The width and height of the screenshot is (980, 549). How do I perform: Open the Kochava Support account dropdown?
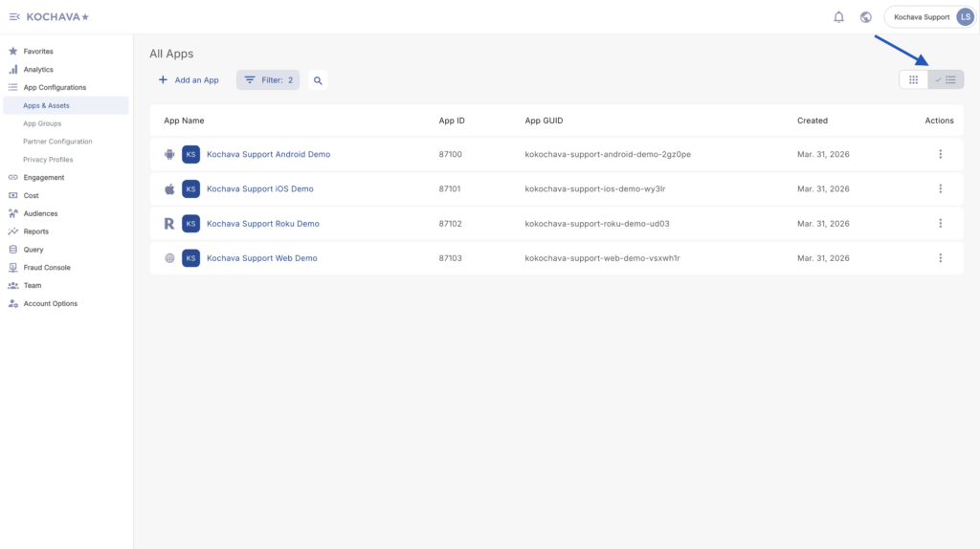point(921,16)
